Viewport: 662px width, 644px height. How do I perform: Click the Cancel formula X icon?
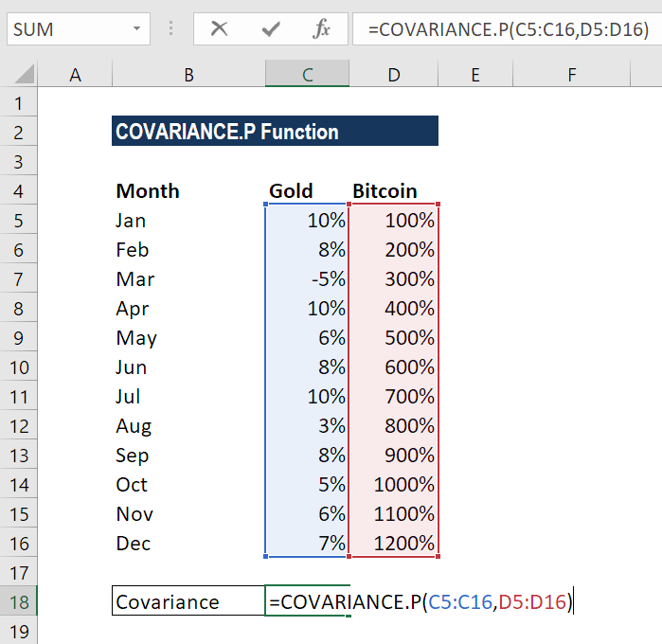pos(220,29)
